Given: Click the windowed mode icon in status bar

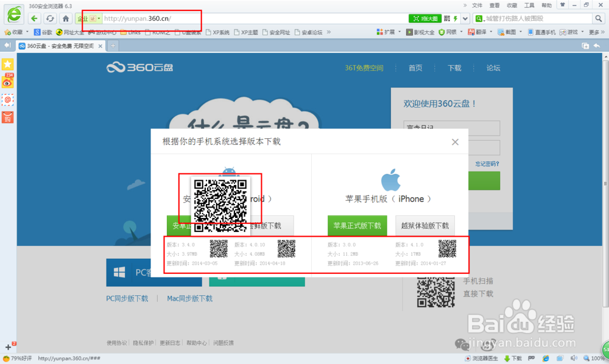Looking at the screenshot, I should (x=560, y=358).
